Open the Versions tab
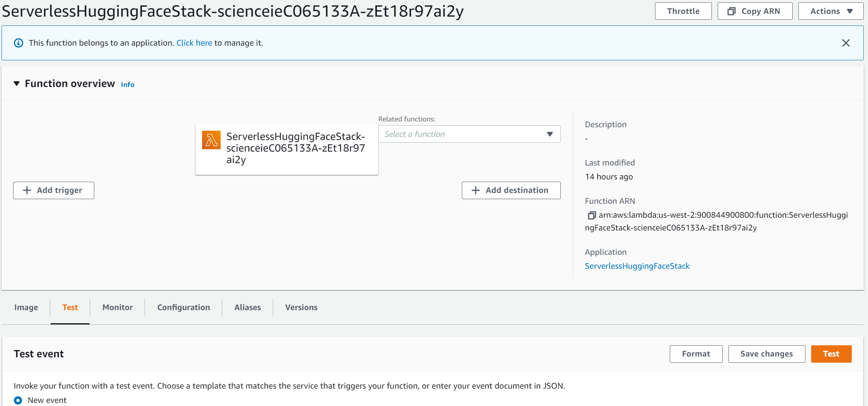The height and width of the screenshot is (406, 868). click(301, 307)
